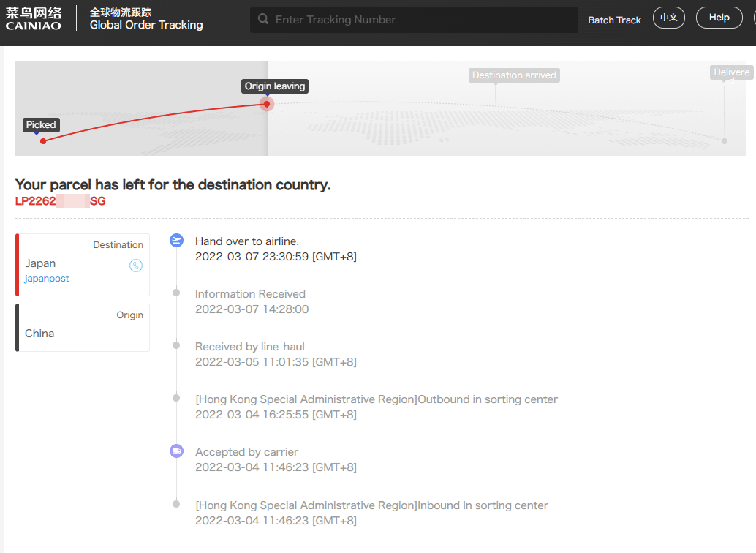Select the China origin card
756x553 pixels.
pyautogui.click(x=83, y=328)
